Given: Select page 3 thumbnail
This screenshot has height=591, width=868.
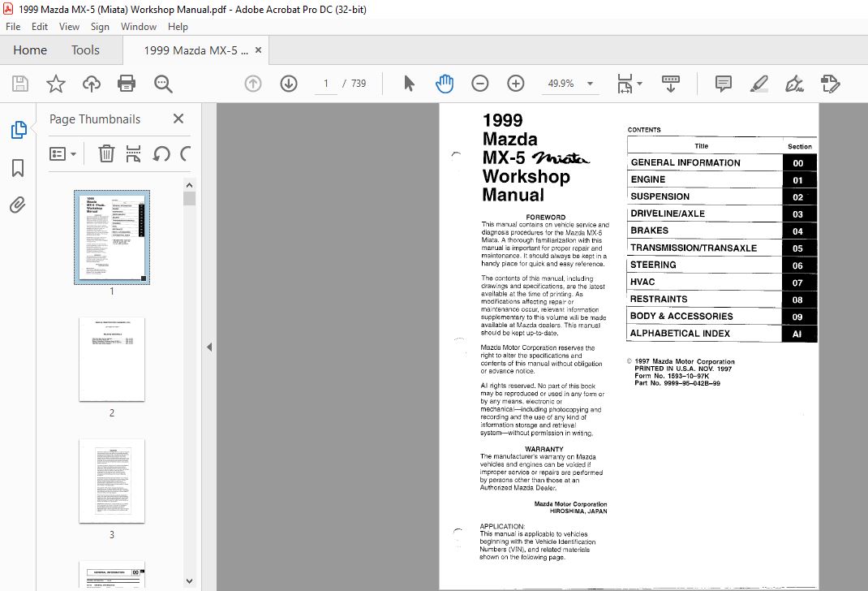Looking at the screenshot, I should 112,481.
